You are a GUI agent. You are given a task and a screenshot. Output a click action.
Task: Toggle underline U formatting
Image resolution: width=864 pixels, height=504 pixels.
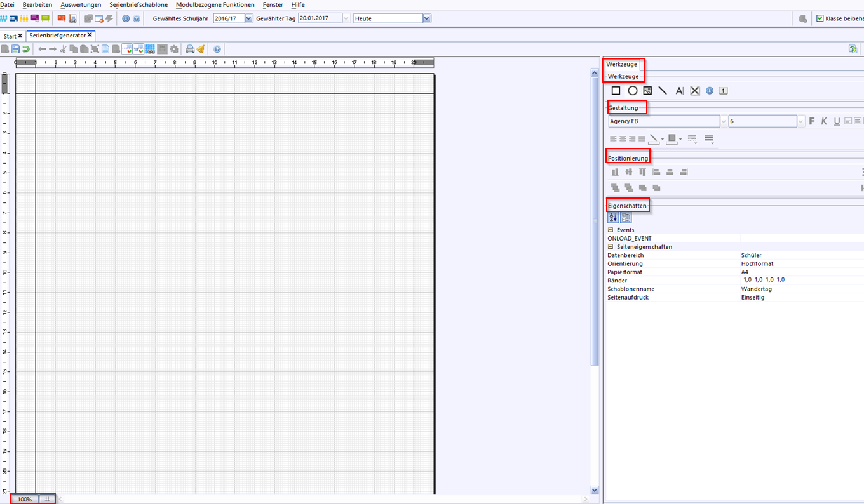[837, 121]
